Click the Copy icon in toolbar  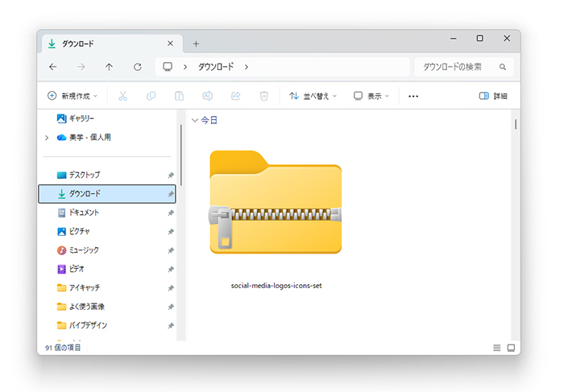coord(151,96)
